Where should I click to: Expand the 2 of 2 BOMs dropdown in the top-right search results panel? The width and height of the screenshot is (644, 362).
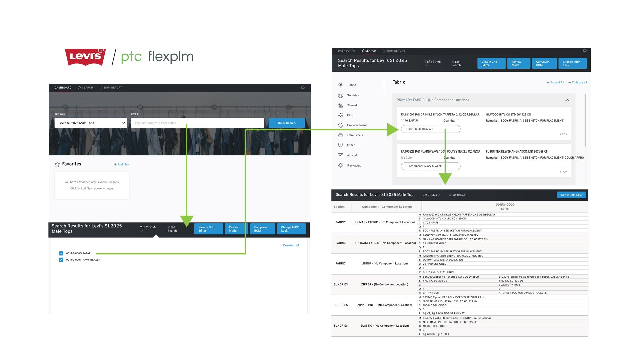432,63
